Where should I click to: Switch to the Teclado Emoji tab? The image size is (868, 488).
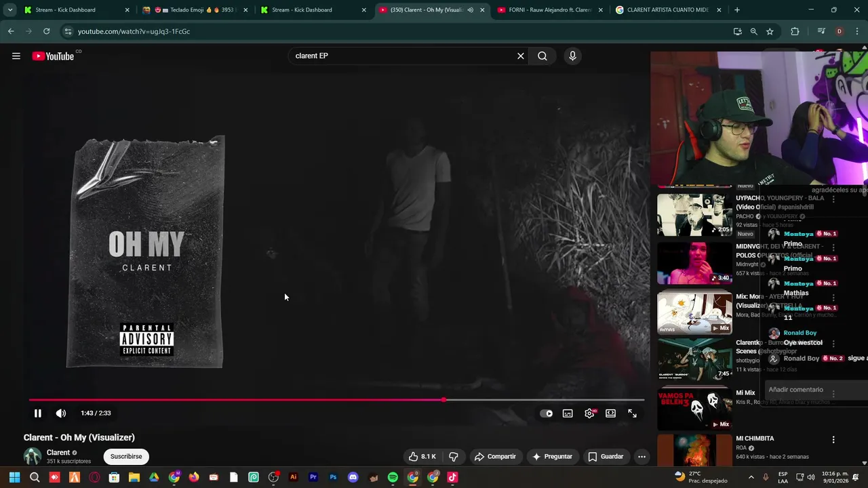point(195,10)
